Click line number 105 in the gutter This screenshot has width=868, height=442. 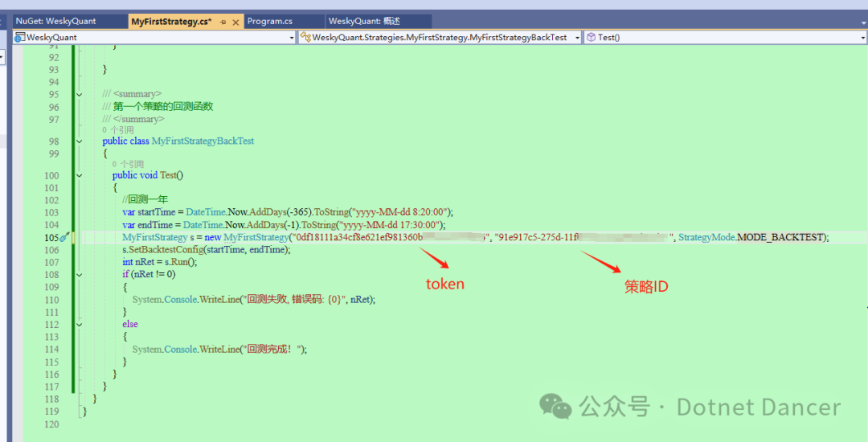(51, 237)
